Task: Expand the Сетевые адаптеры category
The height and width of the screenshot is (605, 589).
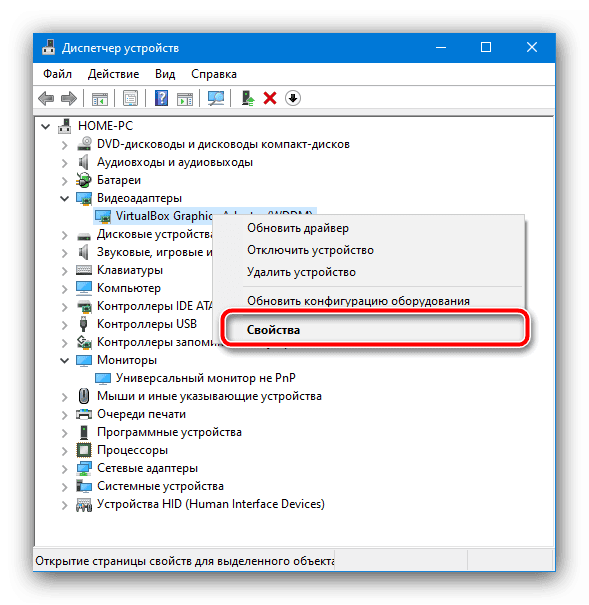Action: coord(65,468)
